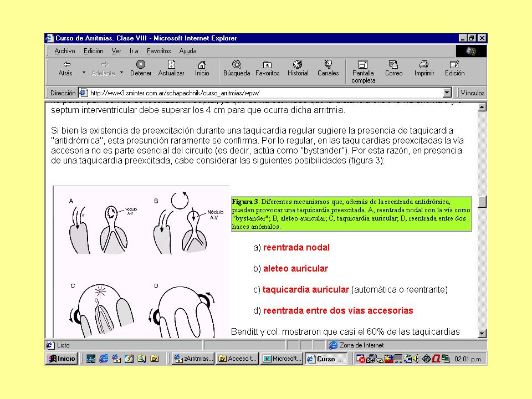Image resolution: width=532 pixels, height=399 pixels.
Task: Open the Ir a menu
Action: (x=134, y=51)
